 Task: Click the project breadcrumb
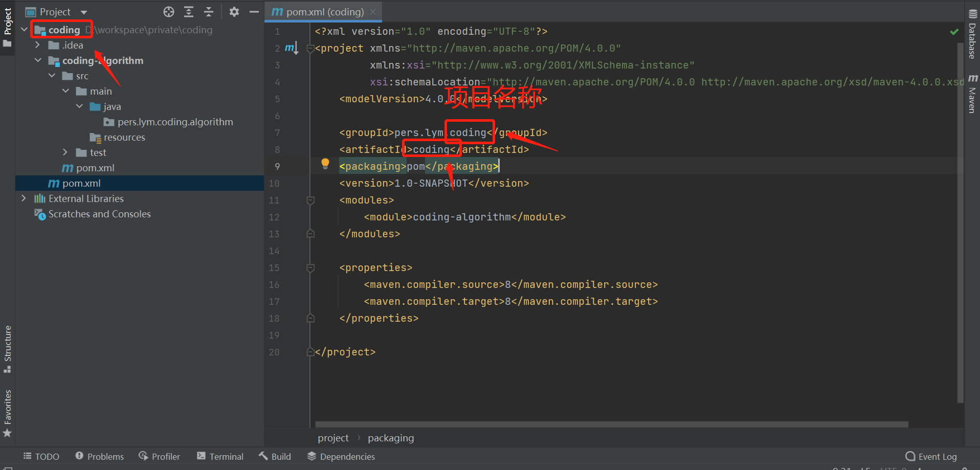point(333,438)
